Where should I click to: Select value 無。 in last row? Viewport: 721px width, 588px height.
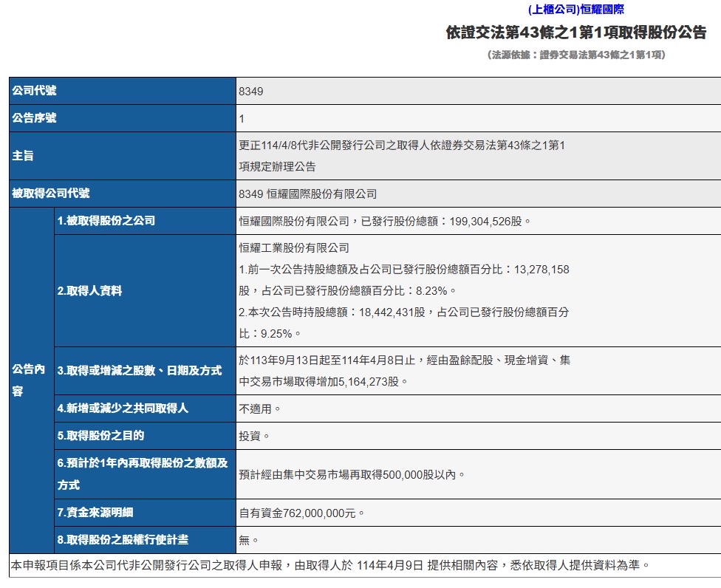[249, 540]
